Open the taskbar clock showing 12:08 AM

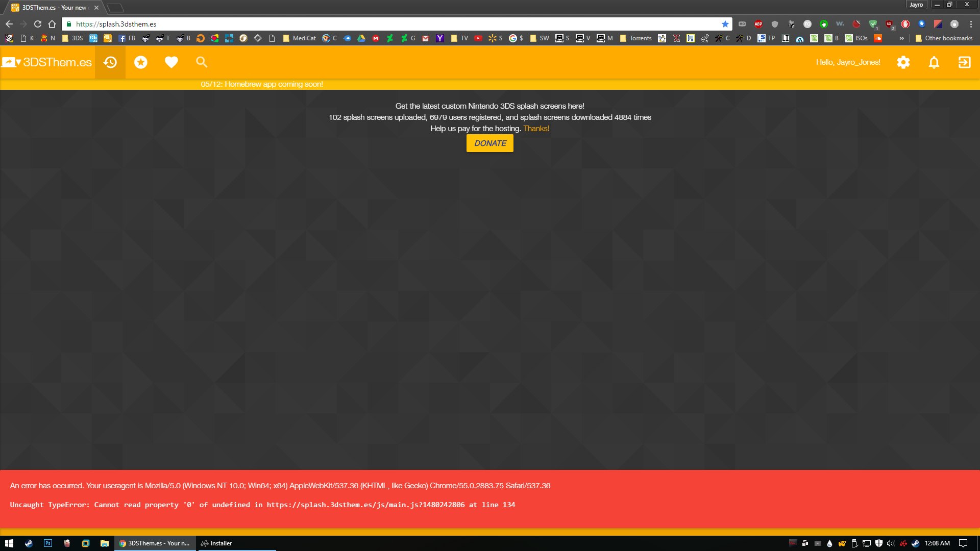pos(937,543)
